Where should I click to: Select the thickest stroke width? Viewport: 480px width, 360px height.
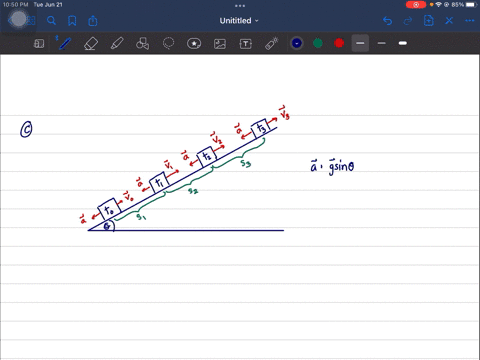coord(403,43)
